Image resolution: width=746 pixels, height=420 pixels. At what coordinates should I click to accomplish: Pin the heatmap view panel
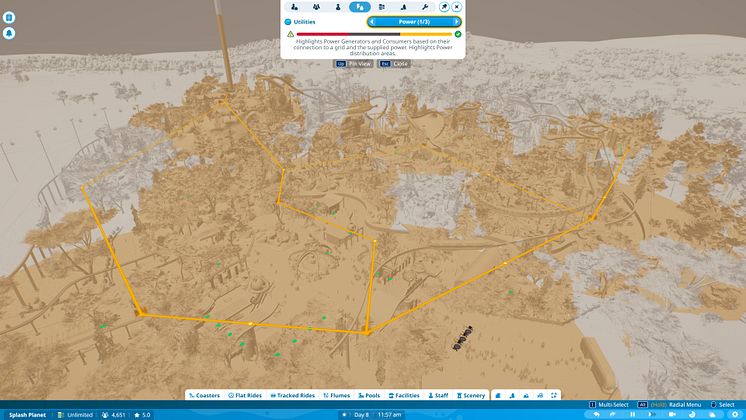[x=443, y=6]
